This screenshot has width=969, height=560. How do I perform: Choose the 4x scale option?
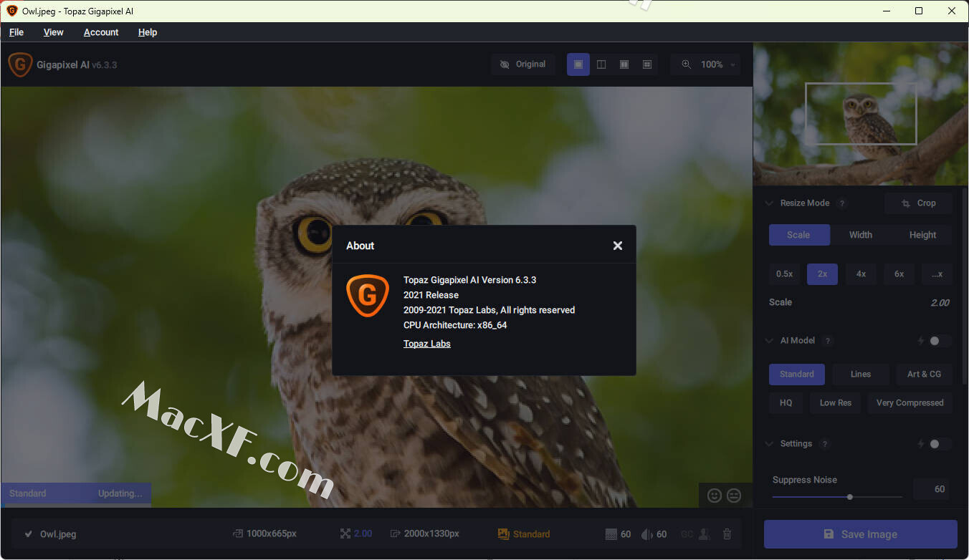[861, 274]
